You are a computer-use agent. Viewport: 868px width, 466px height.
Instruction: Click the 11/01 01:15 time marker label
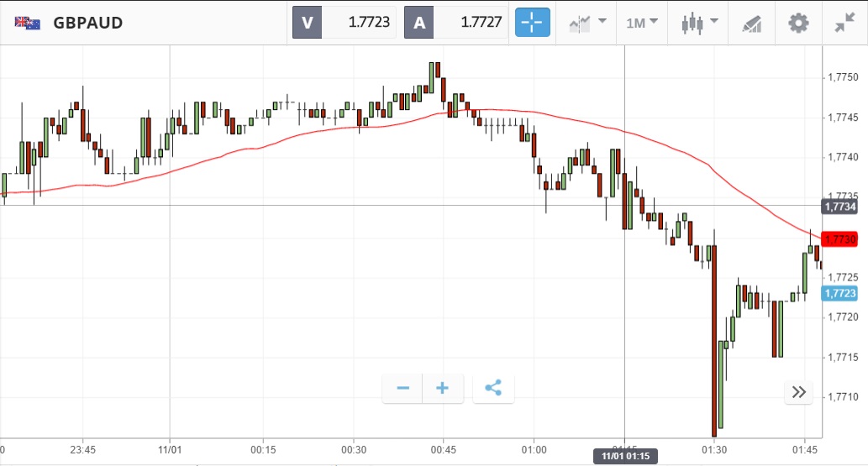625,456
